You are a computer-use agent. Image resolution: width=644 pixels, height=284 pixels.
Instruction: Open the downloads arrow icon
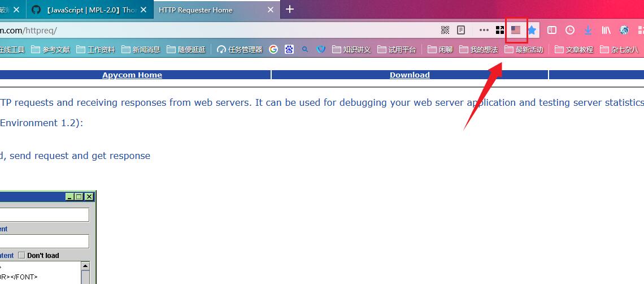[588, 30]
